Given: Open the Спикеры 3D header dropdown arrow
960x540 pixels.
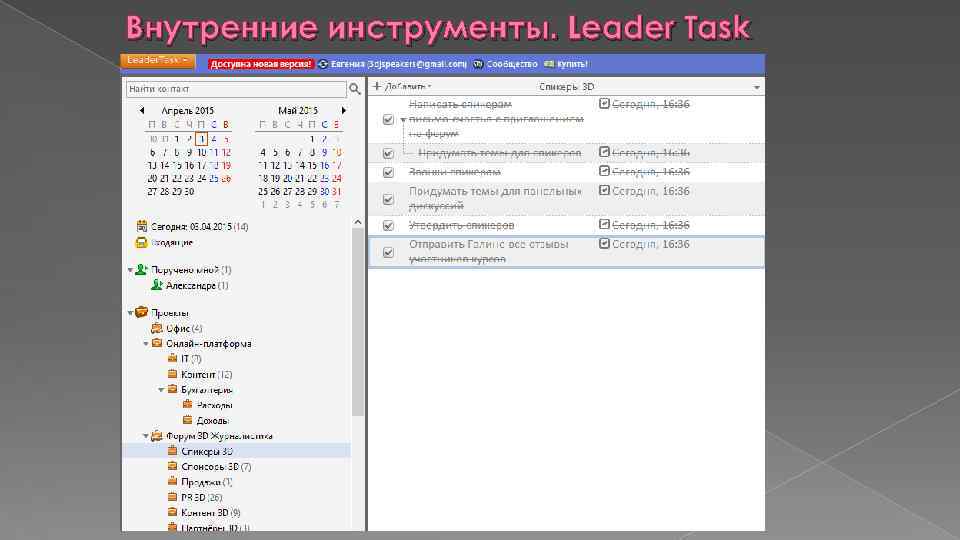Looking at the screenshot, I should [x=757, y=88].
